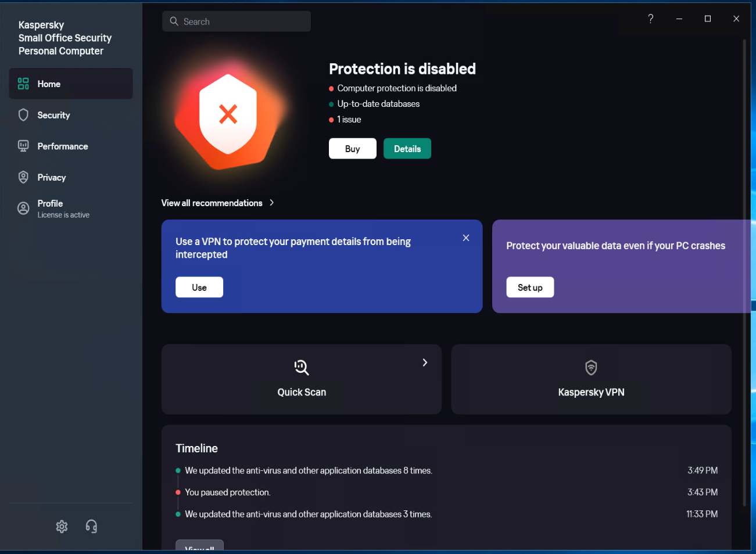This screenshot has width=756, height=554.
Task: Click 'Protect your valuable data' card text
Action: tap(616, 246)
